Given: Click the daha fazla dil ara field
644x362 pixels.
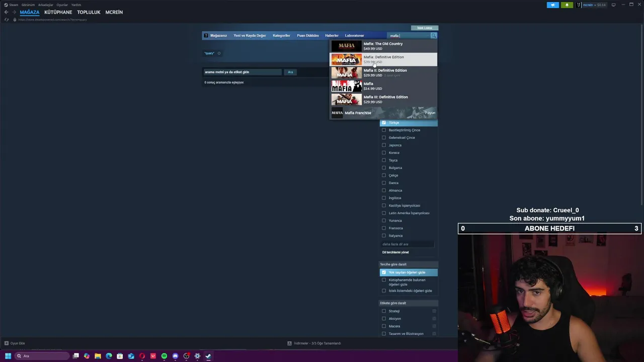Looking at the screenshot, I should click(x=408, y=244).
